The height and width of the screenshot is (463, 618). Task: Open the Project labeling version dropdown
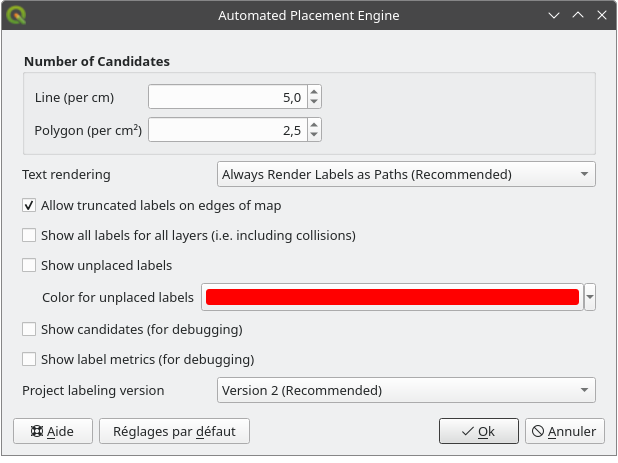point(406,390)
